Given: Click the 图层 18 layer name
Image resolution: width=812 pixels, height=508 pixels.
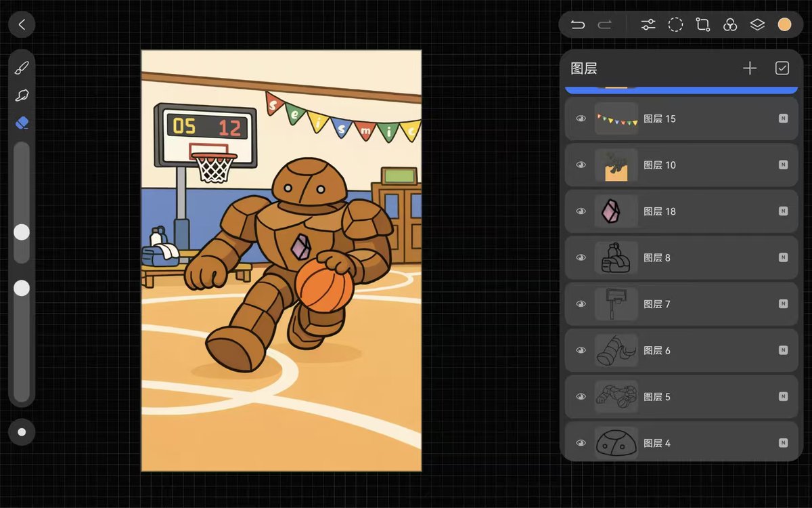Looking at the screenshot, I should coord(660,211).
